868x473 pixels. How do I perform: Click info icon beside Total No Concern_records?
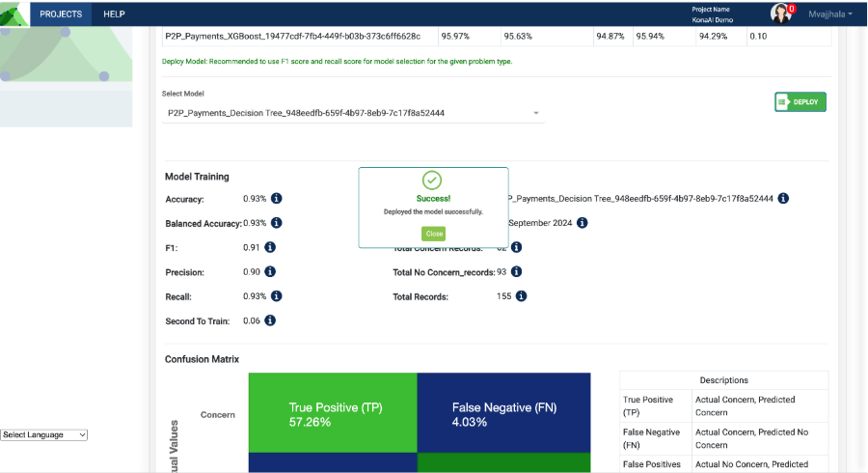tap(516, 272)
